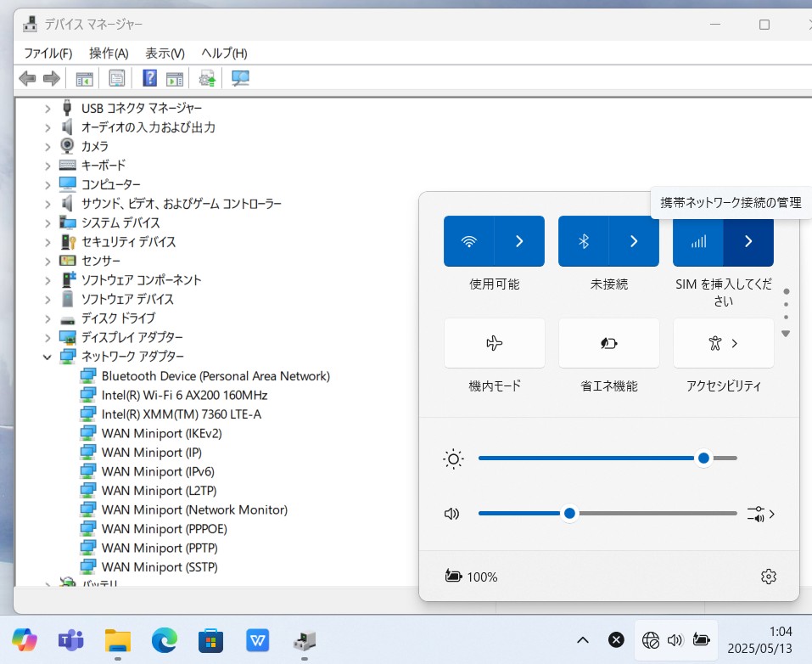Open File Explorer from the taskbar
The width and height of the screenshot is (812, 664).
(x=118, y=640)
